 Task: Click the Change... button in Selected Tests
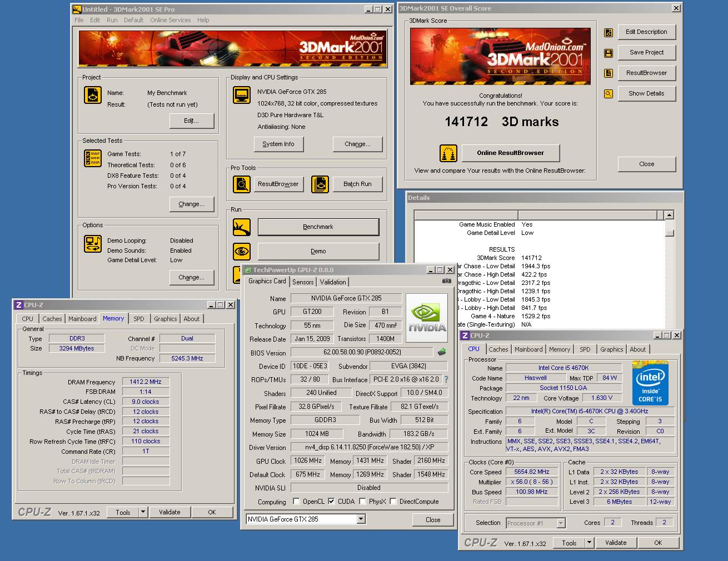pos(191,204)
